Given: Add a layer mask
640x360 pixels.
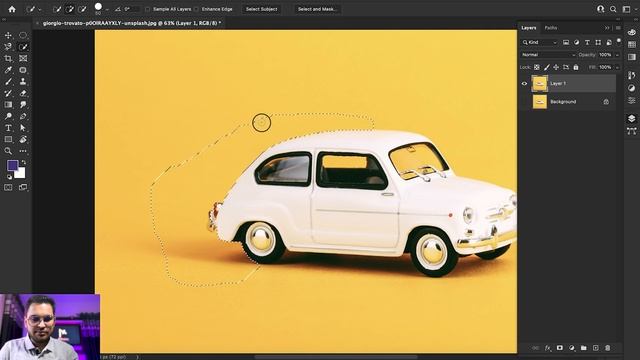Looking at the screenshot, I should point(560,348).
